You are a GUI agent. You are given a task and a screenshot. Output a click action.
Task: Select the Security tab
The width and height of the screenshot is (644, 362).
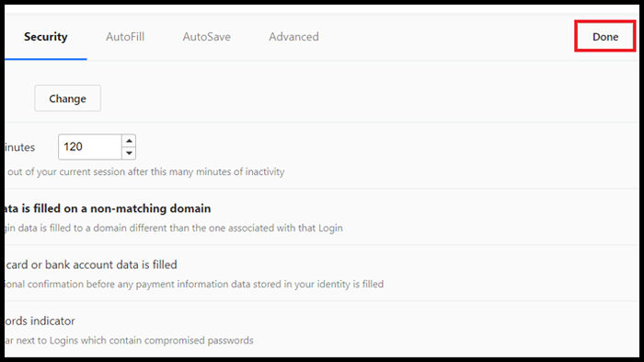46,37
